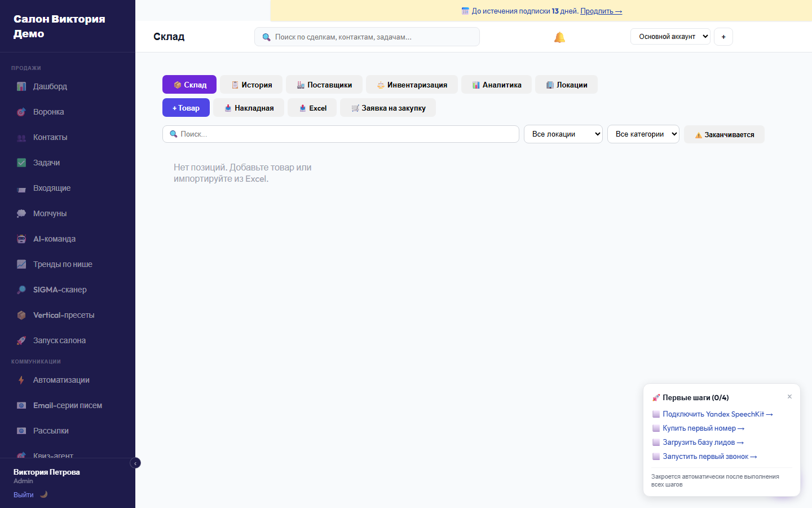Screen dimensions: 812x508
Task: Open Запуск салона in the sidebar
Action: (x=68, y=340)
